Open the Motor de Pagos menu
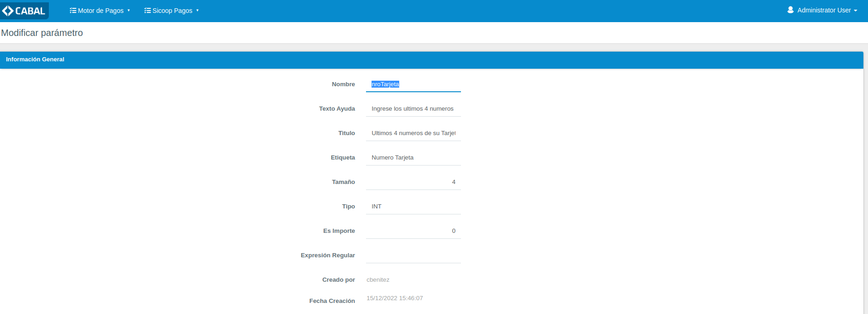 tap(100, 11)
